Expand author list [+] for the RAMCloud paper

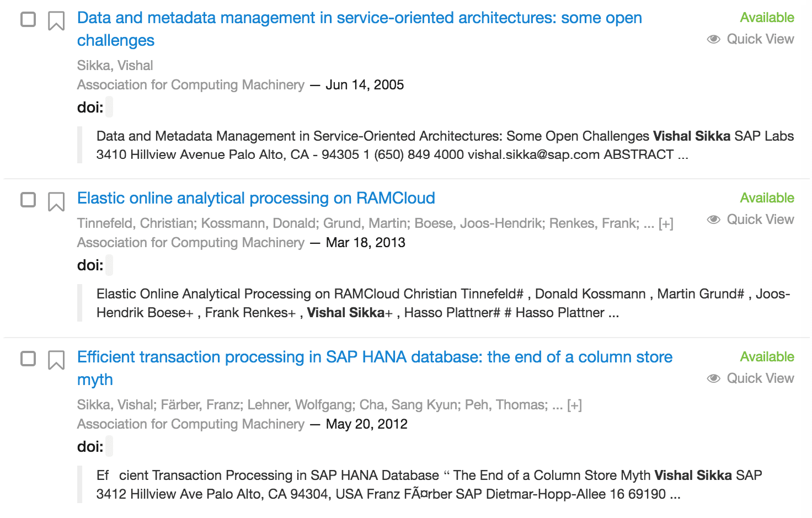click(x=666, y=224)
